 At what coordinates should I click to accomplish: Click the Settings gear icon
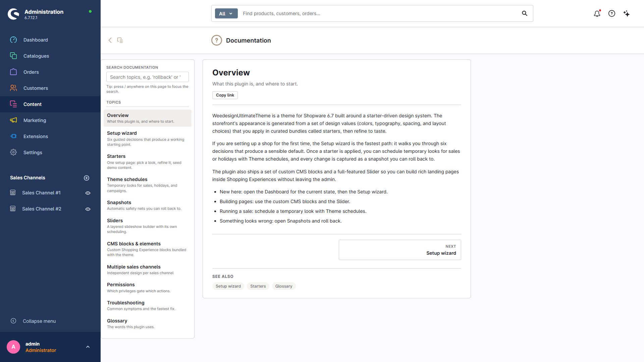tap(13, 153)
